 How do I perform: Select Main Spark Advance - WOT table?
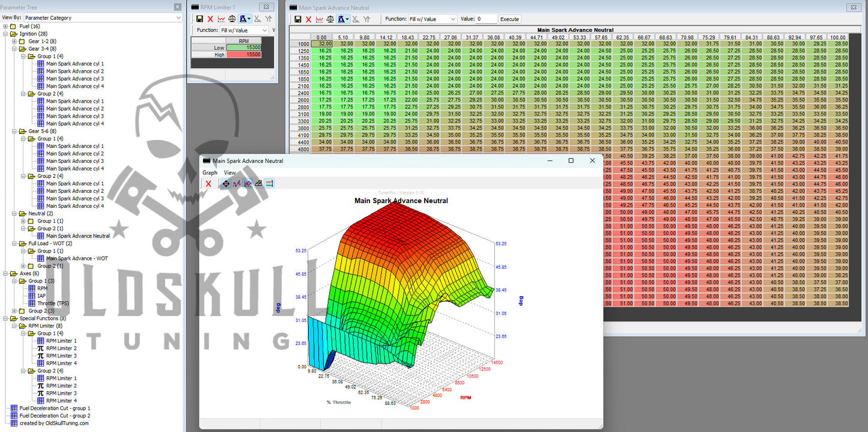point(76,258)
